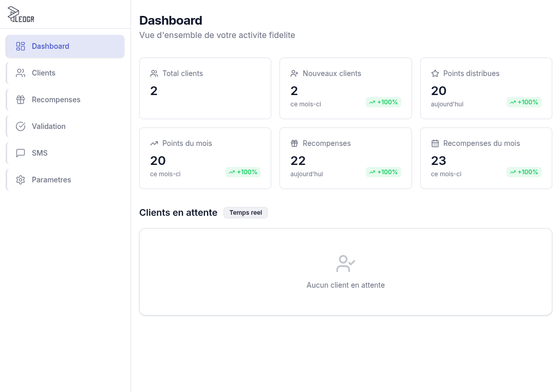Viewport: 560px width, 392px height.
Task: Click the star icon on Points distribues card
Action: tap(435, 73)
